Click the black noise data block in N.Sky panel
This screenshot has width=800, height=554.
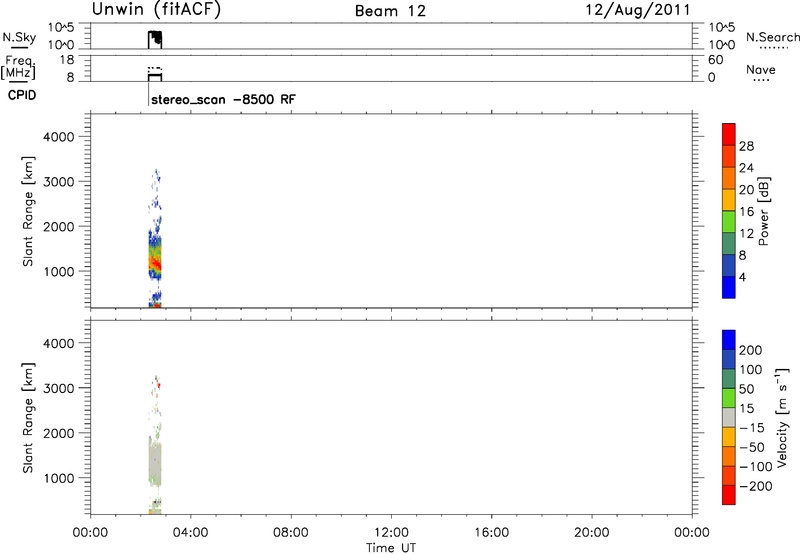click(x=155, y=39)
